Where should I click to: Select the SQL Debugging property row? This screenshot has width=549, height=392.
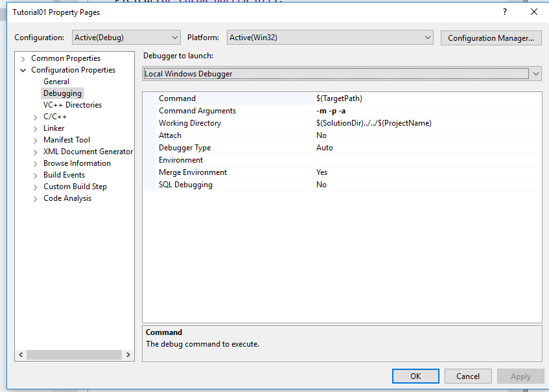pos(342,185)
